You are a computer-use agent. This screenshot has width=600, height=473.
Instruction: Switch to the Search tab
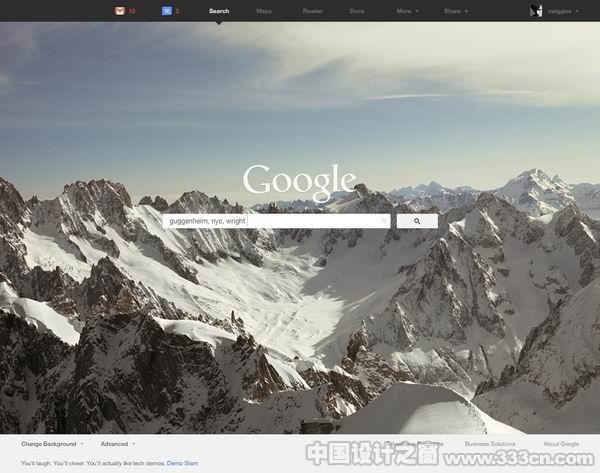point(219,11)
